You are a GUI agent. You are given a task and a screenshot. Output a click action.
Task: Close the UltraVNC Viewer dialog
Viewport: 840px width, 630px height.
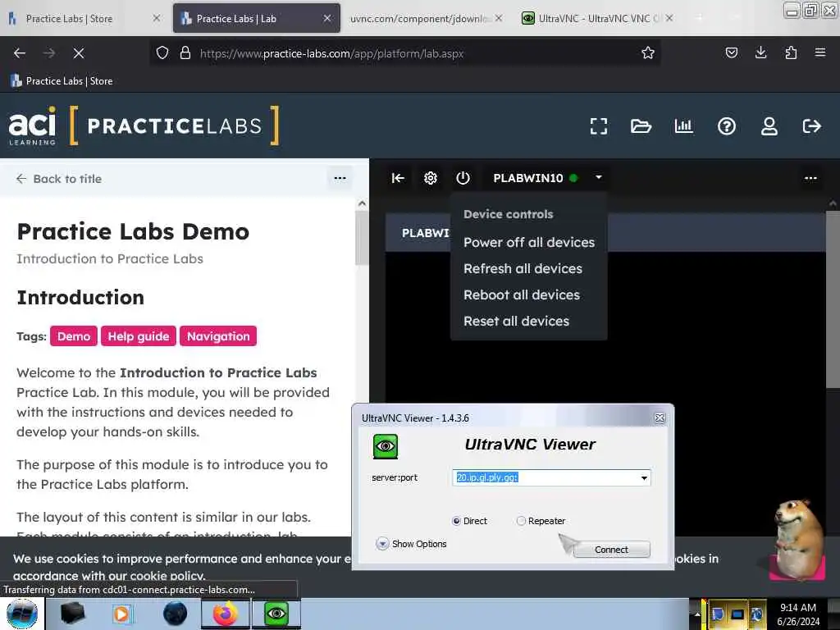(x=660, y=418)
